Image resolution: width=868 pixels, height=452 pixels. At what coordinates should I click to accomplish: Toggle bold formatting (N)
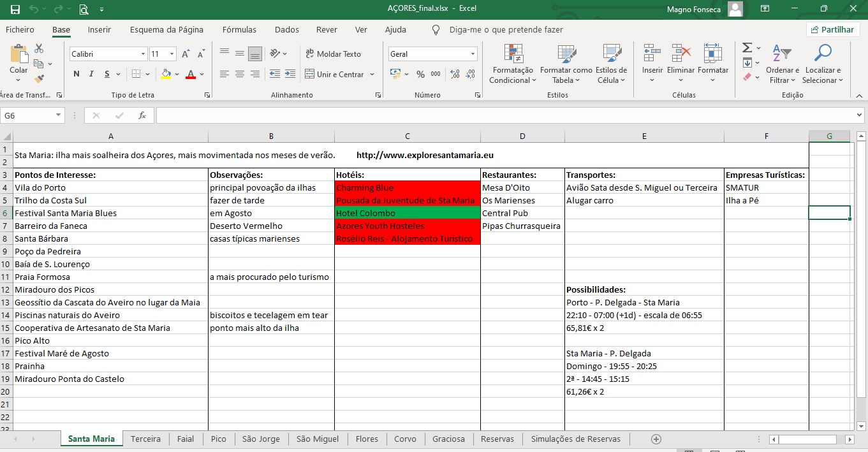click(77, 74)
